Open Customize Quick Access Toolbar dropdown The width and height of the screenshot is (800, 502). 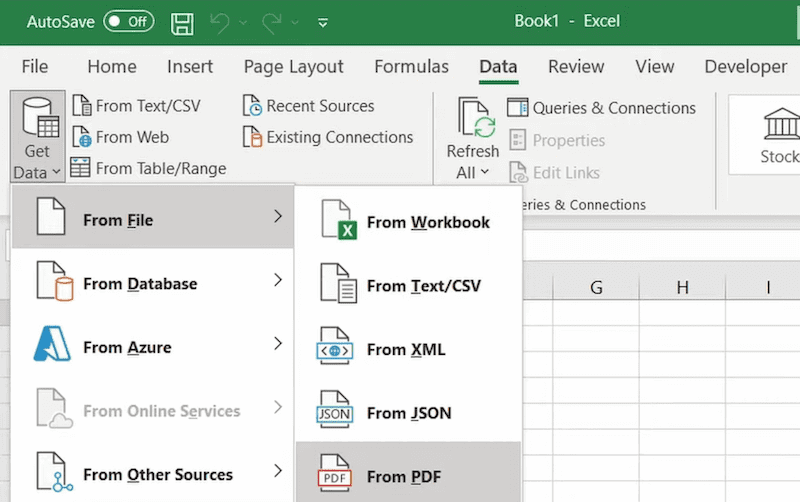[322, 22]
